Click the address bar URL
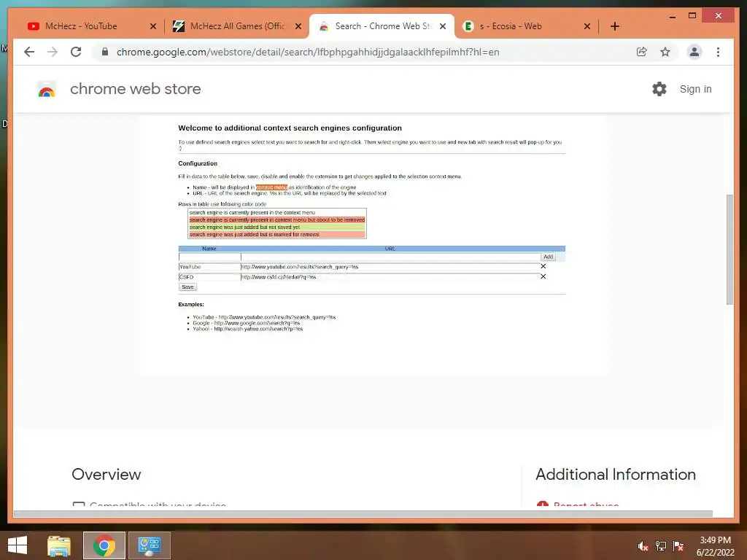The image size is (747, 560). (x=308, y=52)
